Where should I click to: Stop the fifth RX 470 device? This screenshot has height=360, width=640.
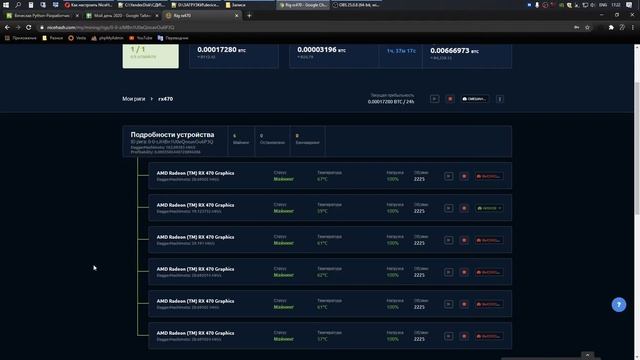[x=464, y=304]
